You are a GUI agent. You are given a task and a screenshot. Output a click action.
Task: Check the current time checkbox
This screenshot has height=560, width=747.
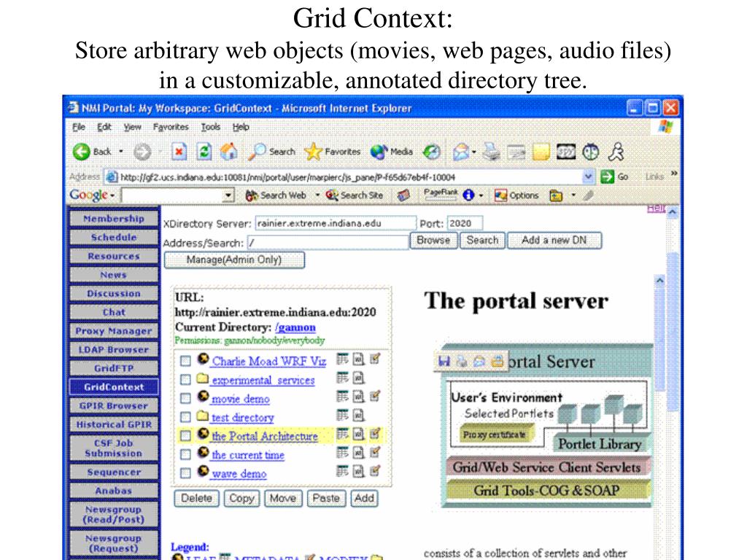pyautogui.click(x=185, y=454)
